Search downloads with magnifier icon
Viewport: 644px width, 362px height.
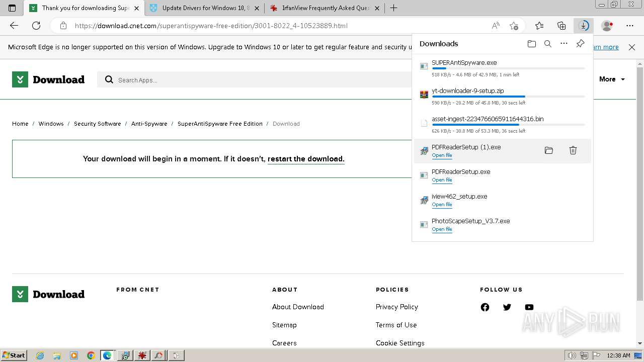[548, 44]
